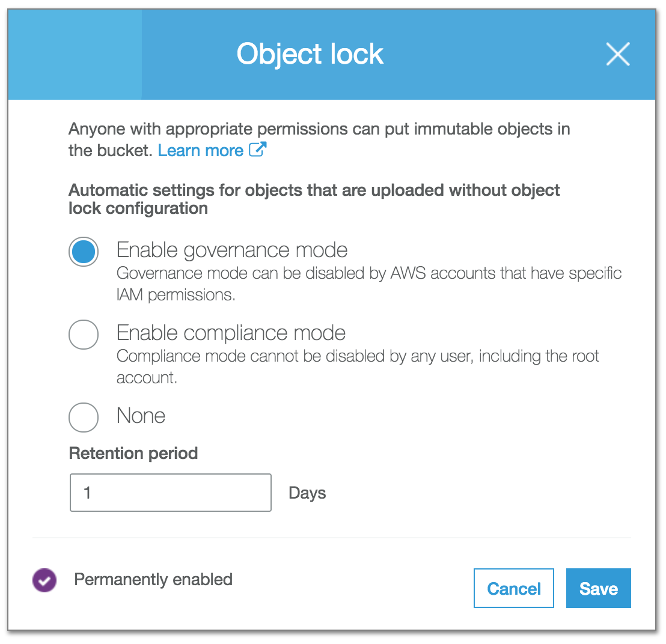Viewport: 666px width, 644px height.
Task: Toggle the Permanently enabled checkbox
Action: pos(44,580)
